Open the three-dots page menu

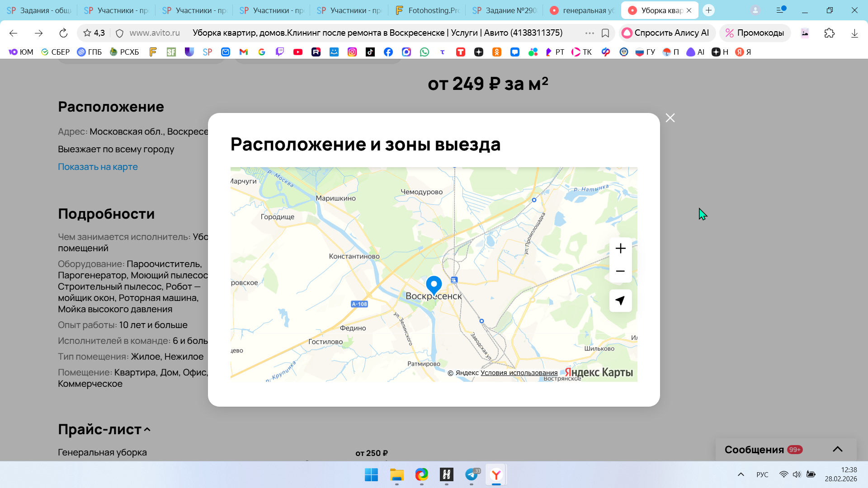point(590,33)
